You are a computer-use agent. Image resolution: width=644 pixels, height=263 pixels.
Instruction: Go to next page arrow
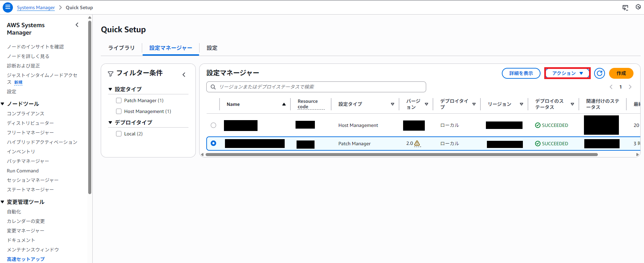630,87
